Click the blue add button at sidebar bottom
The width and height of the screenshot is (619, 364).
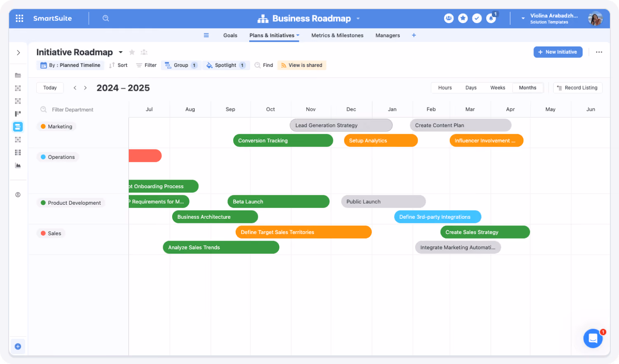tap(18, 346)
